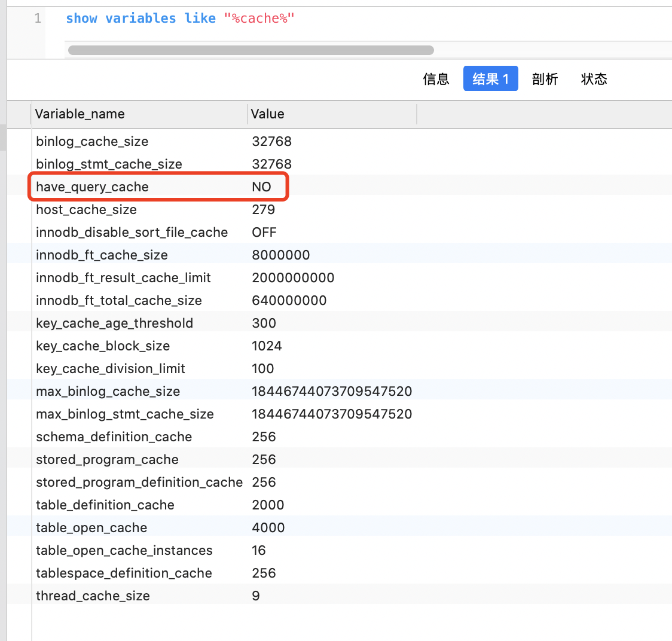Click the Value column header
The height and width of the screenshot is (641, 672).
268,114
